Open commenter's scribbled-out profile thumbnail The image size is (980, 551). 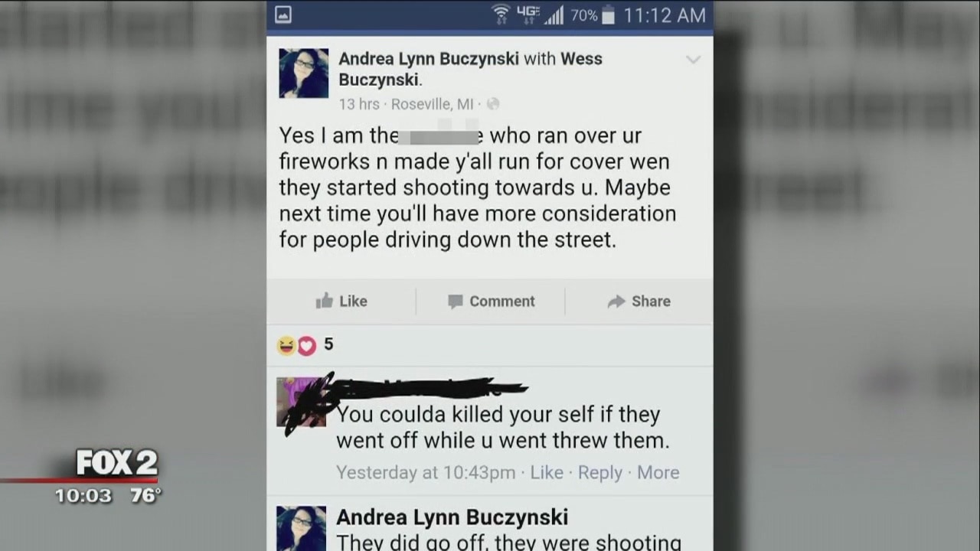coord(302,402)
